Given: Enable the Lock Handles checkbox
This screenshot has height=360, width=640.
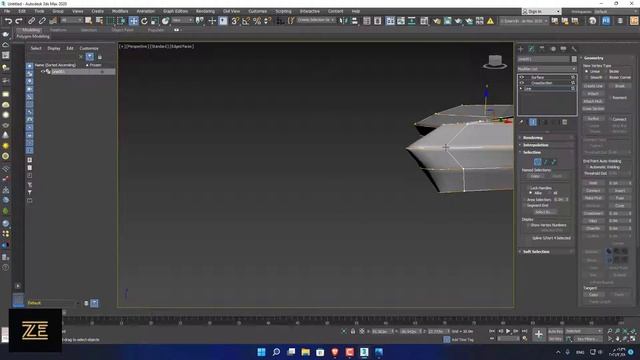Looking at the screenshot, I should tap(528, 188).
